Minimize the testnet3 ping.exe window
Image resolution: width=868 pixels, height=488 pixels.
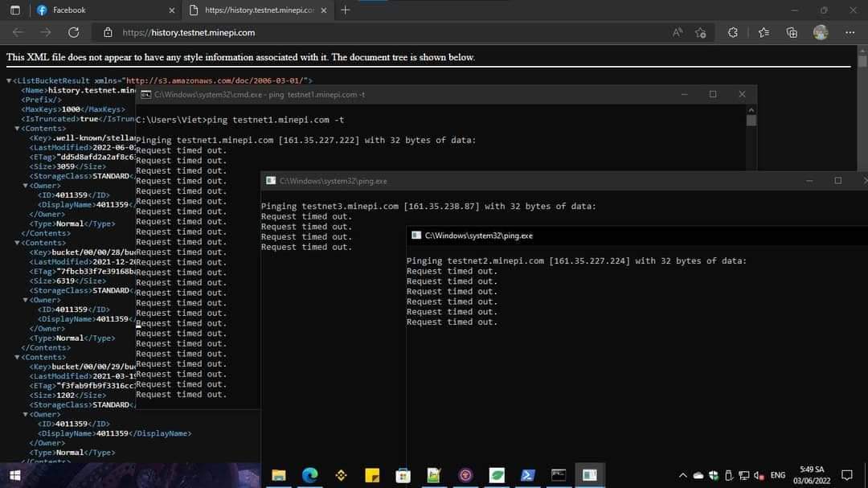[809, 181]
